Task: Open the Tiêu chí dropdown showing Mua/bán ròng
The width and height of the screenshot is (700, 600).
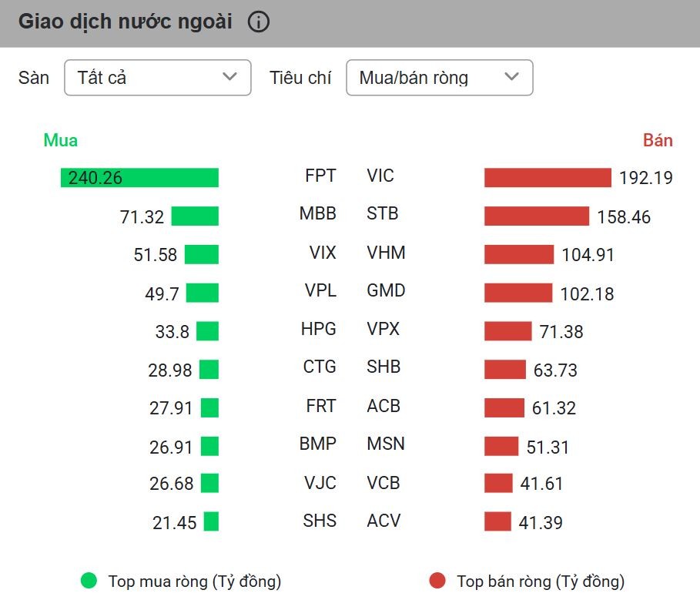Action: tap(439, 78)
